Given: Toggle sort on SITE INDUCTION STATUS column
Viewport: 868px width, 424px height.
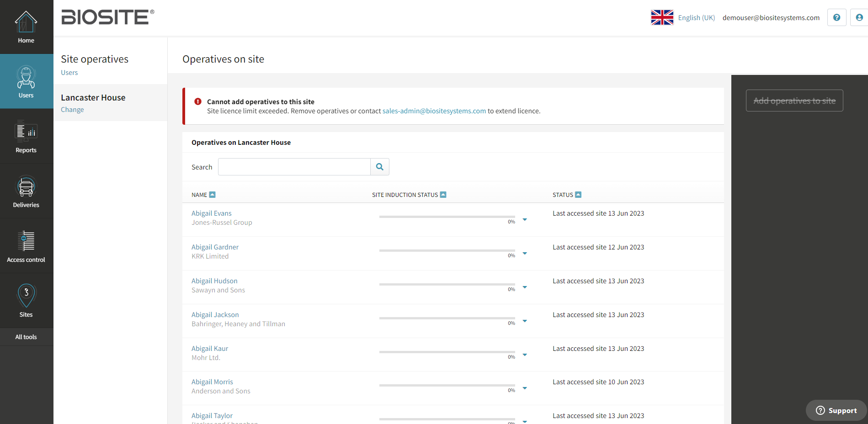Looking at the screenshot, I should coord(443,195).
